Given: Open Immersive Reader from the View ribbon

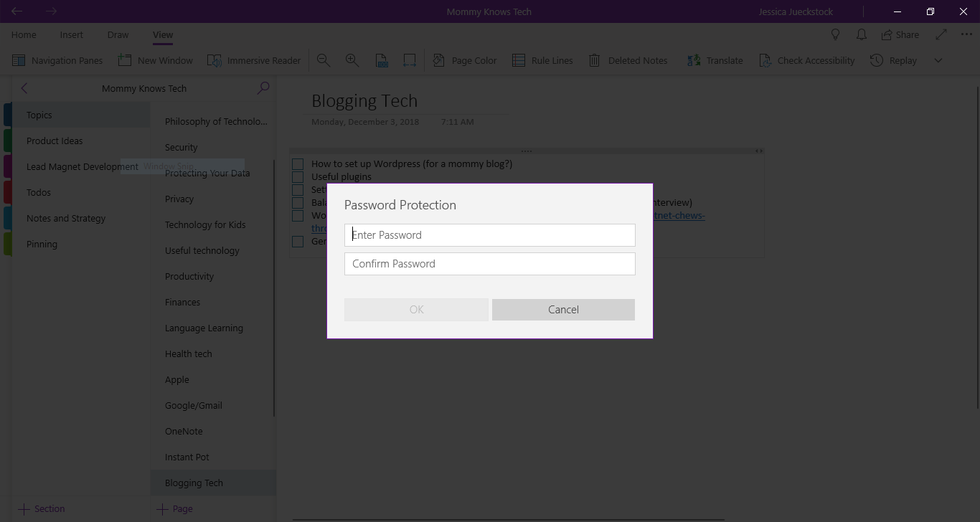Looking at the screenshot, I should coord(255,60).
